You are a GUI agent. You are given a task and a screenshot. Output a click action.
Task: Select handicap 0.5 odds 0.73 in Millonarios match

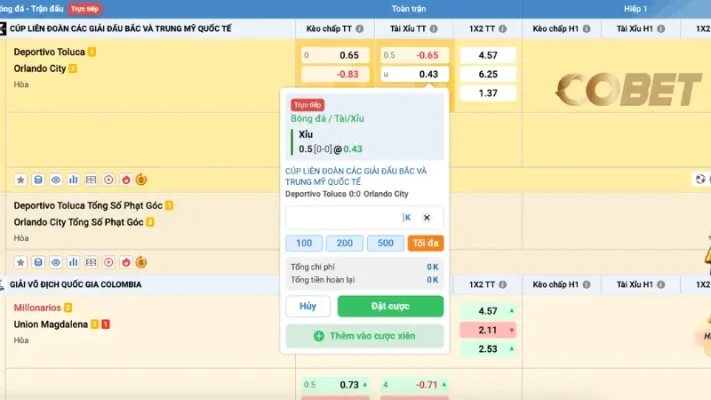335,385
